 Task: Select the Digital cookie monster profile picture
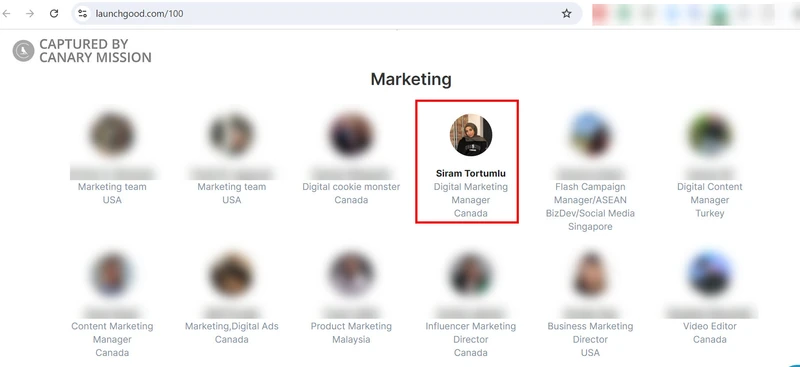[351, 135]
